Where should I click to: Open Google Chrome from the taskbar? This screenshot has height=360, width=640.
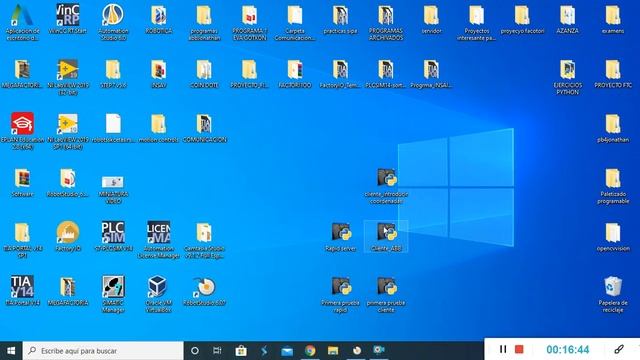coord(310,350)
